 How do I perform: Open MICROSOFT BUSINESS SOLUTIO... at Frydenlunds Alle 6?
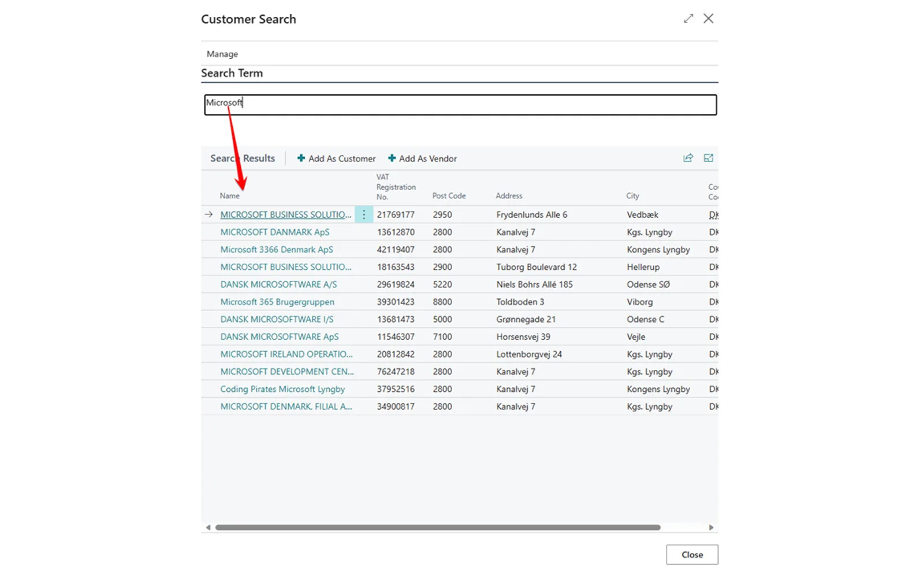click(x=285, y=214)
